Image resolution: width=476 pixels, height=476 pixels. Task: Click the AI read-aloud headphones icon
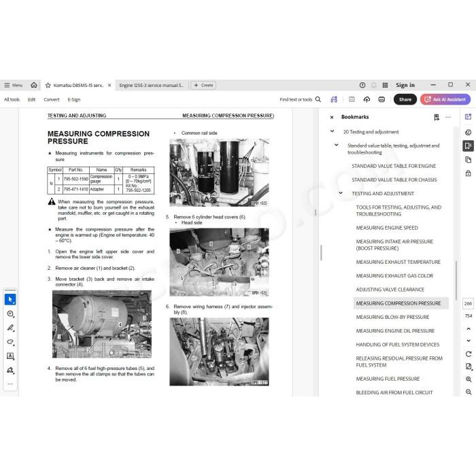(334, 99)
